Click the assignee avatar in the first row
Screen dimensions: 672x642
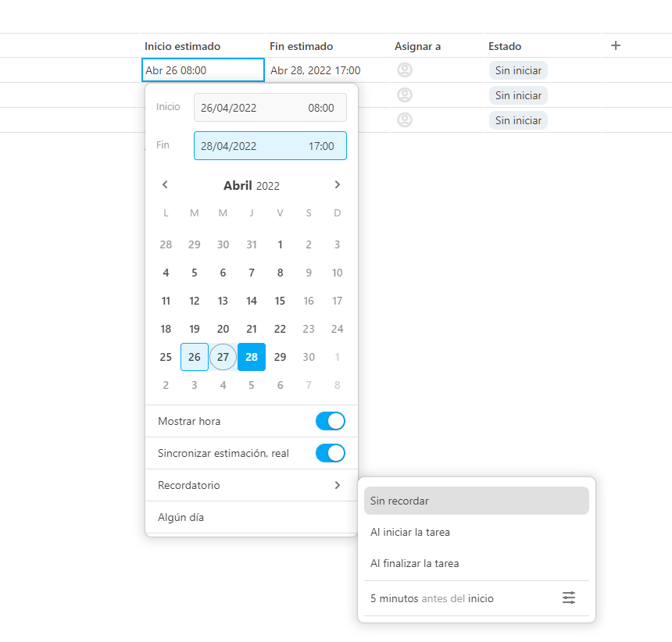405,70
